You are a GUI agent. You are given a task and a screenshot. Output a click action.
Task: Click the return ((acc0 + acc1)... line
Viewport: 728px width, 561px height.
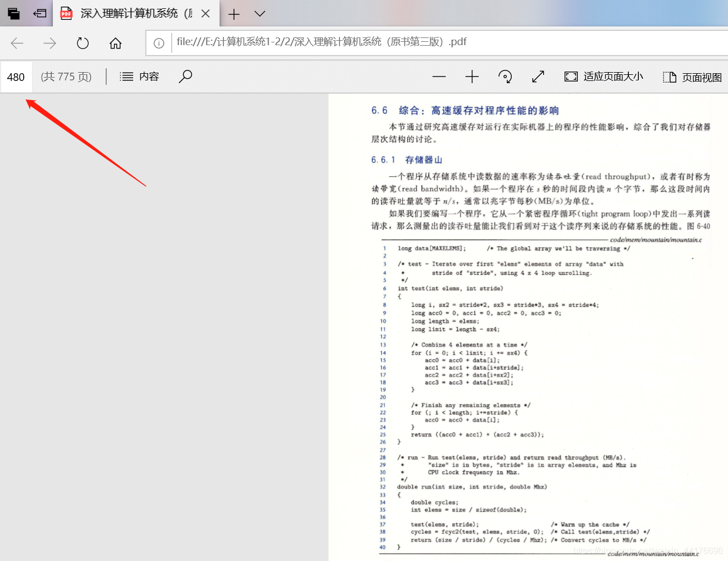[477, 435]
